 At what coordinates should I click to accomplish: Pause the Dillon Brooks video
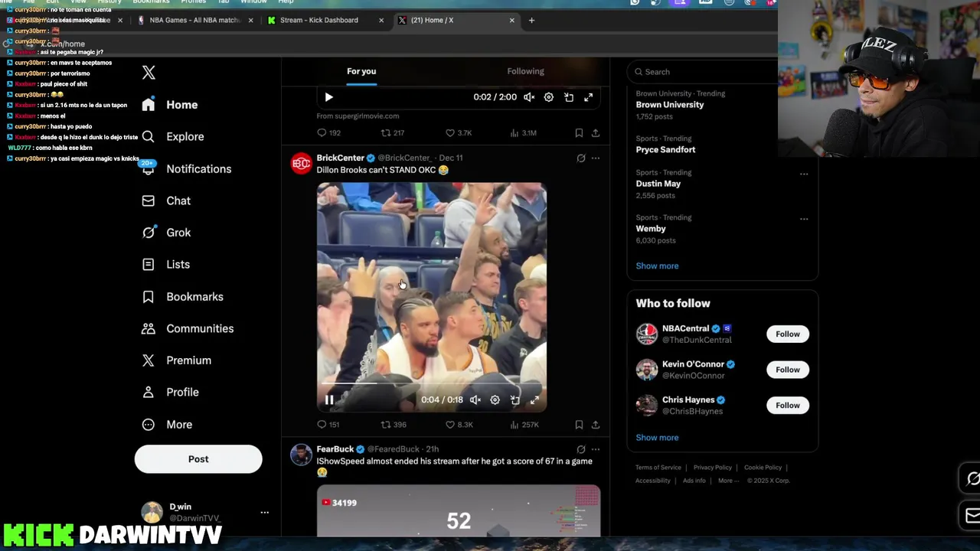point(328,400)
